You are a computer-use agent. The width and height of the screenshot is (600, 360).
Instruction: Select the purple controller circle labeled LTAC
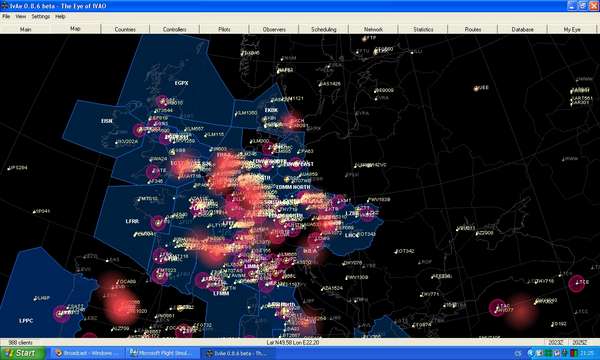497,308
